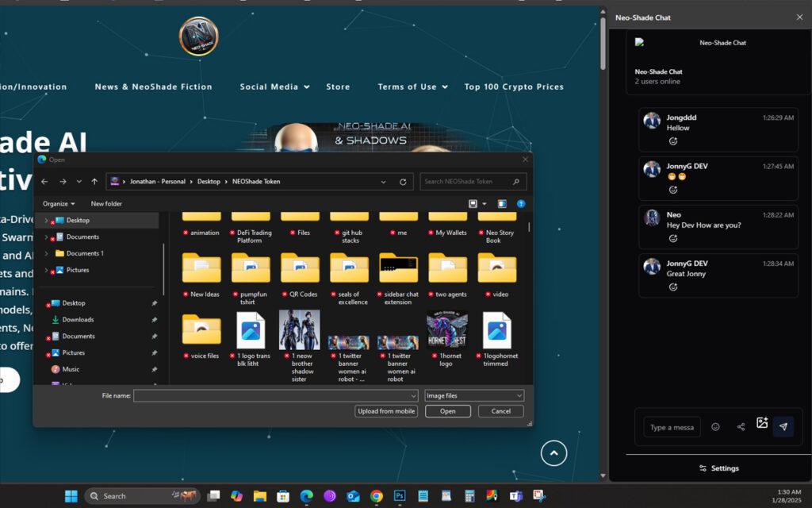Open Microsoft Edge from the taskbar

[307, 496]
